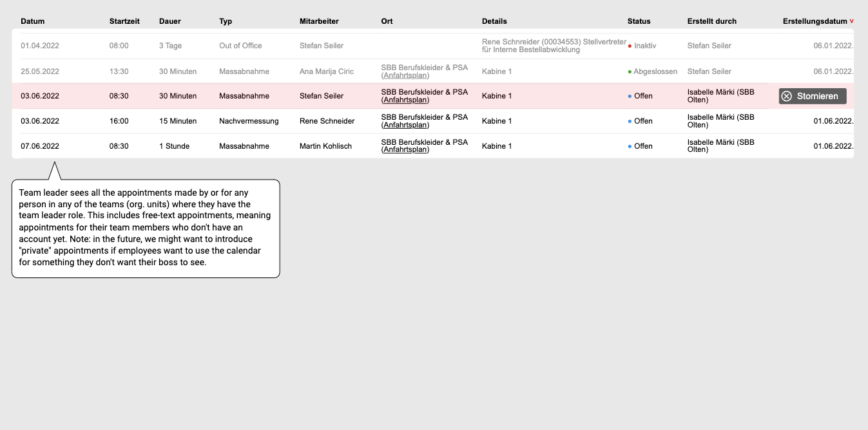Click the red sort arrow beside Erstellungsdatum
The height and width of the screenshot is (430, 868).
click(x=851, y=21)
